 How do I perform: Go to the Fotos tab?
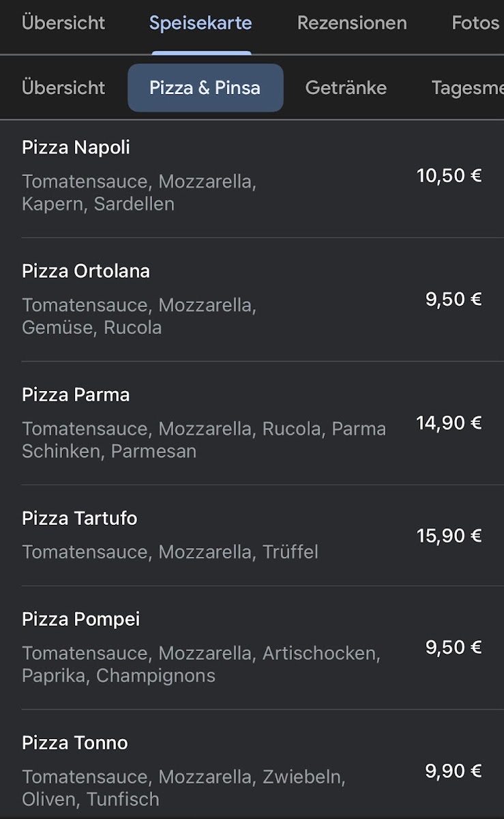[475, 23]
